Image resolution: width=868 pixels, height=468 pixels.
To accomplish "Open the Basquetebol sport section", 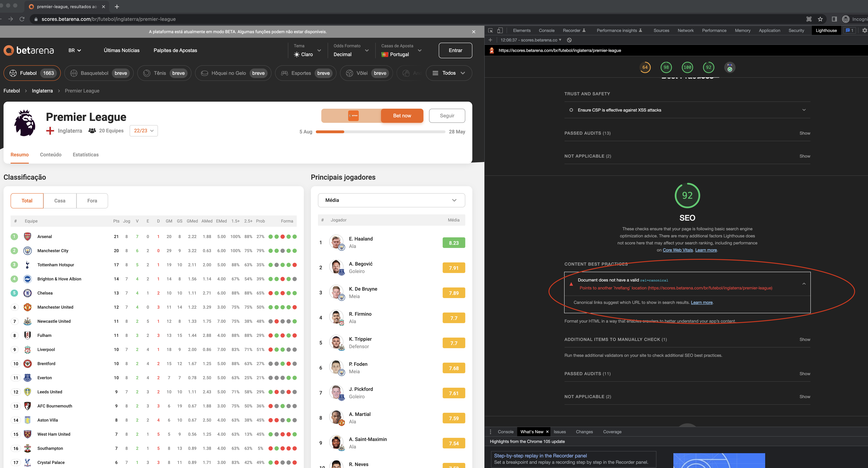I will point(74,73).
